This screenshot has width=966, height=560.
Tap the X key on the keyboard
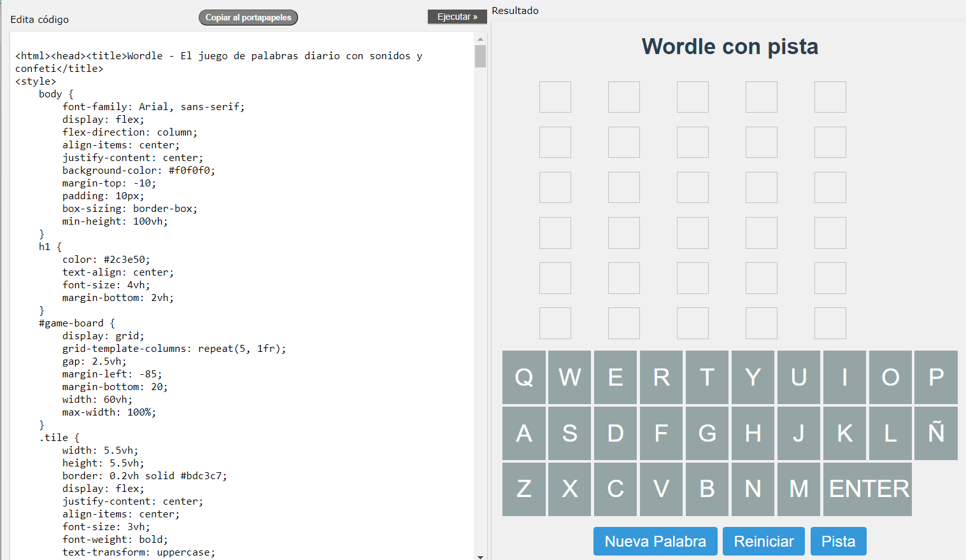coord(570,489)
